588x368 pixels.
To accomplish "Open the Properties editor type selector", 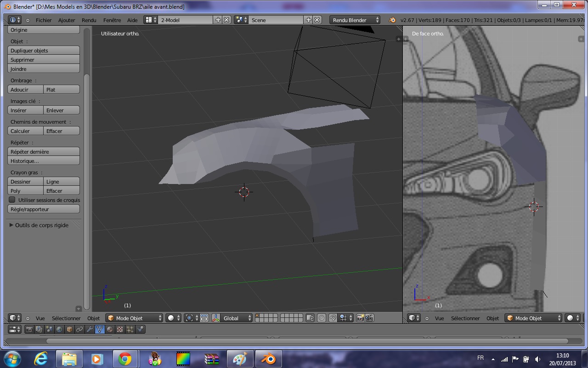I will (x=15, y=329).
